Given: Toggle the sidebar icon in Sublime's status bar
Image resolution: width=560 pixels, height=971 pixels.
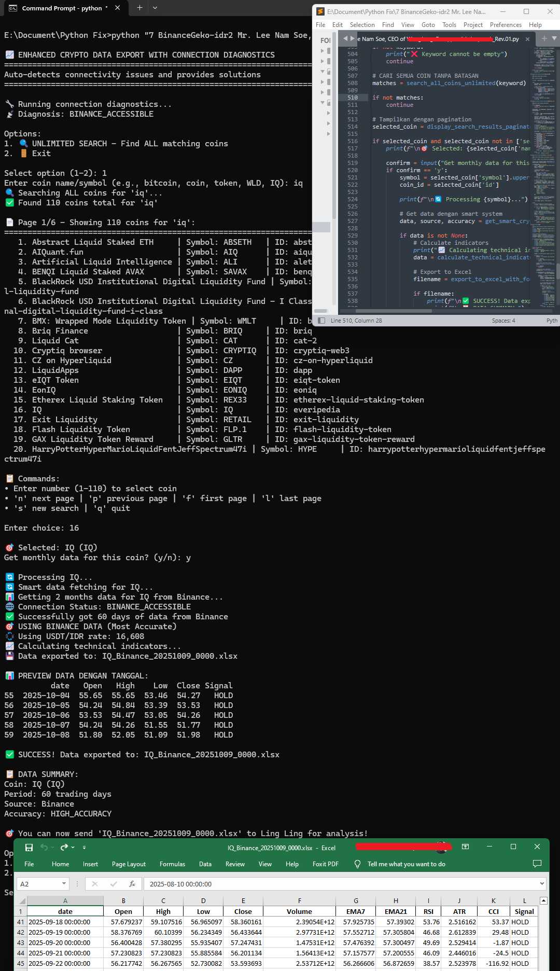Looking at the screenshot, I should (321, 321).
